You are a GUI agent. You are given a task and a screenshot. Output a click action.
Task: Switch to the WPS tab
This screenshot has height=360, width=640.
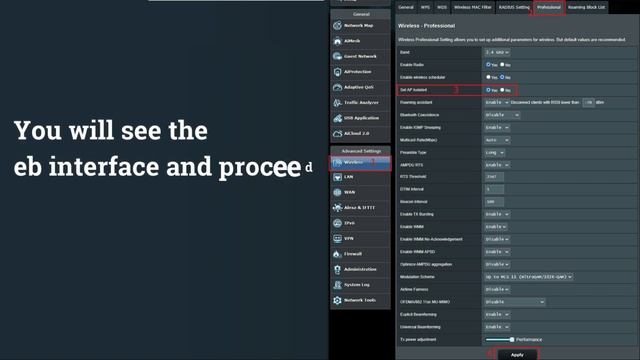pos(425,7)
